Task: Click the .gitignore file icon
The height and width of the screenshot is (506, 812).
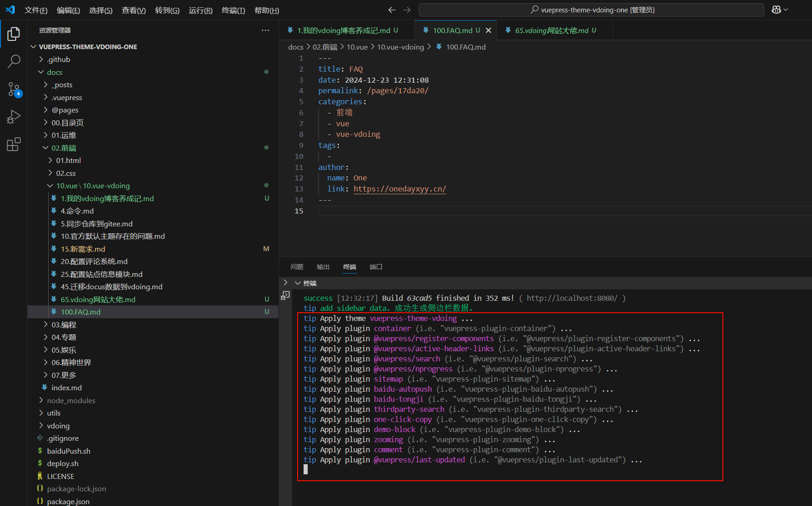Action: click(40, 438)
